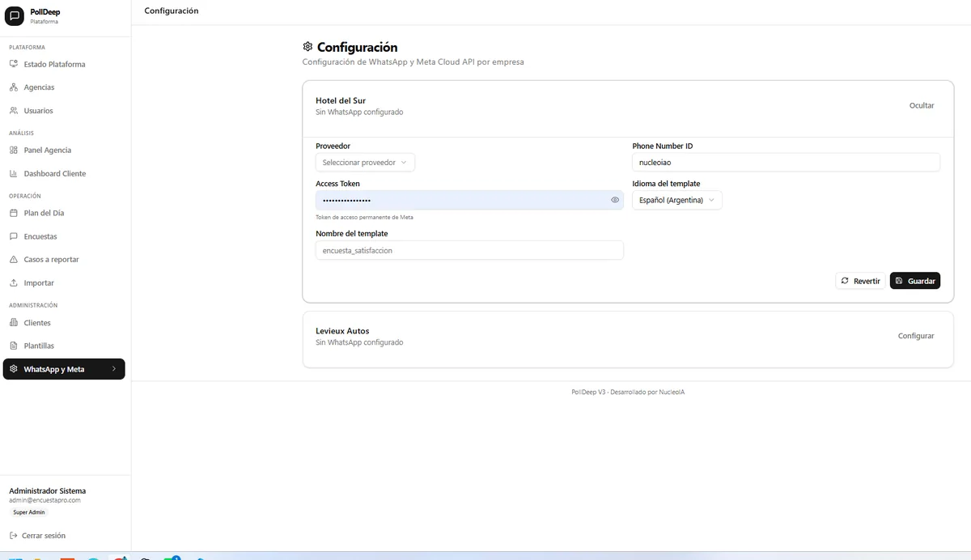
Task: Click the Clientes building icon
Action: coord(14,323)
